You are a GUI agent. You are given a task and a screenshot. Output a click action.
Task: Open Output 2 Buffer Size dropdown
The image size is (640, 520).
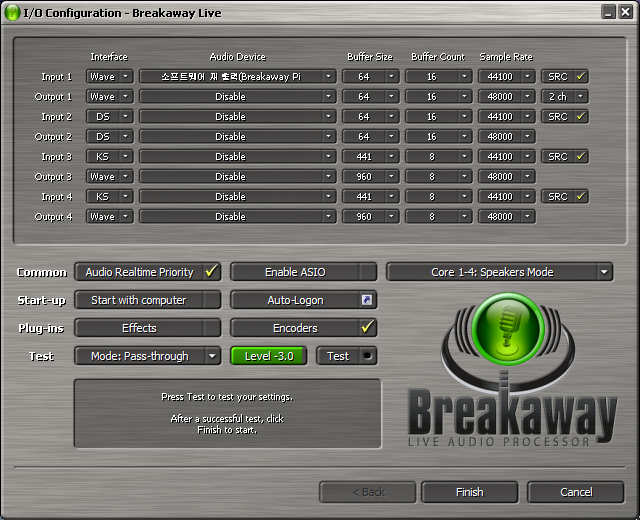pos(370,136)
